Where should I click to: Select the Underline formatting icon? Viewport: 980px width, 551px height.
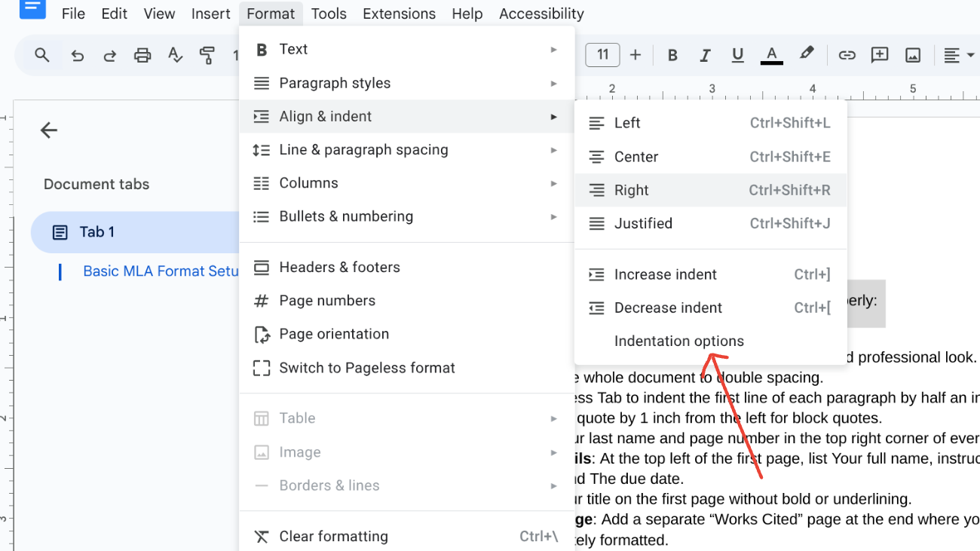[x=737, y=54]
